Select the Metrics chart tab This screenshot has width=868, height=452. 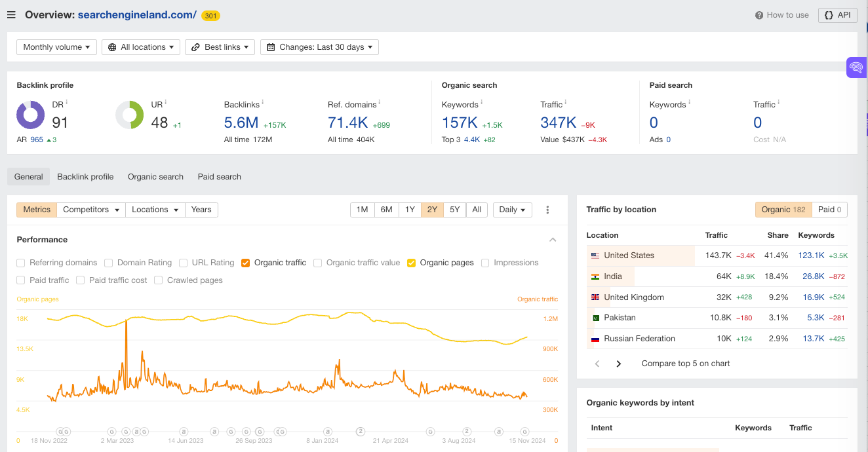(37, 210)
